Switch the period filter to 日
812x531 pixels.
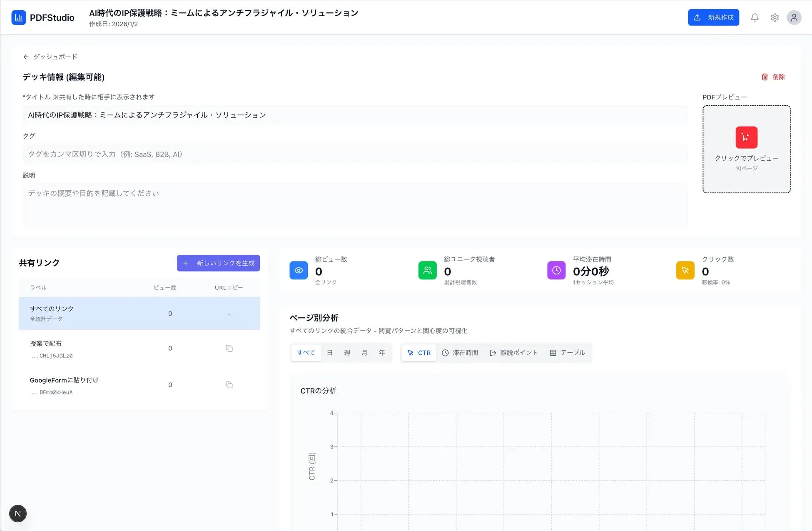(x=329, y=352)
